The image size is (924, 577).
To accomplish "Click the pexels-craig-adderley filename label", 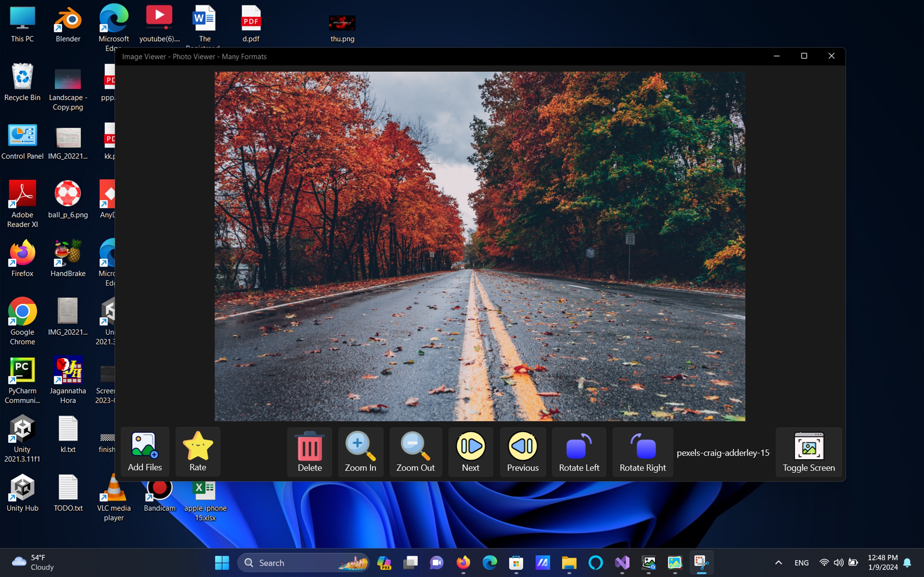I will tap(723, 453).
